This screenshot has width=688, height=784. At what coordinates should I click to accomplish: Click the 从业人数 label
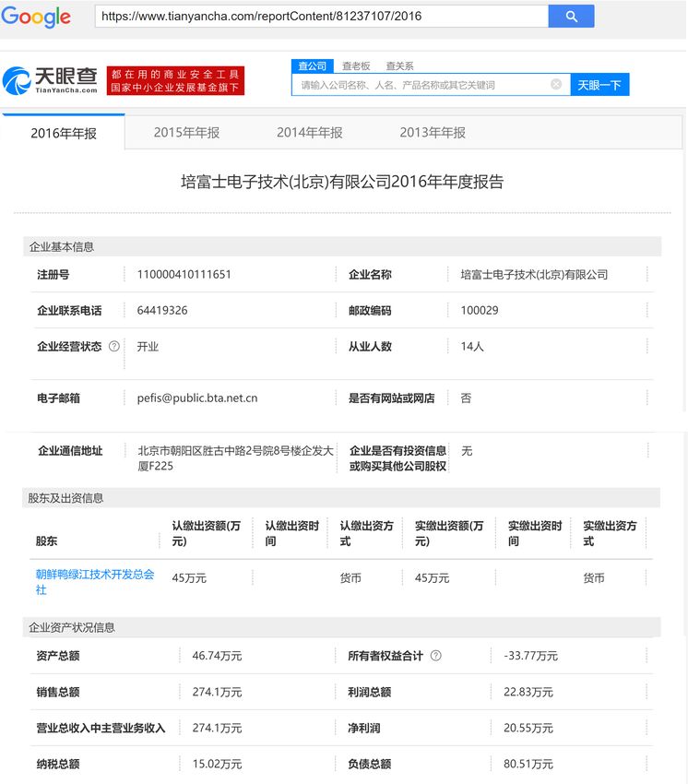[x=370, y=346]
